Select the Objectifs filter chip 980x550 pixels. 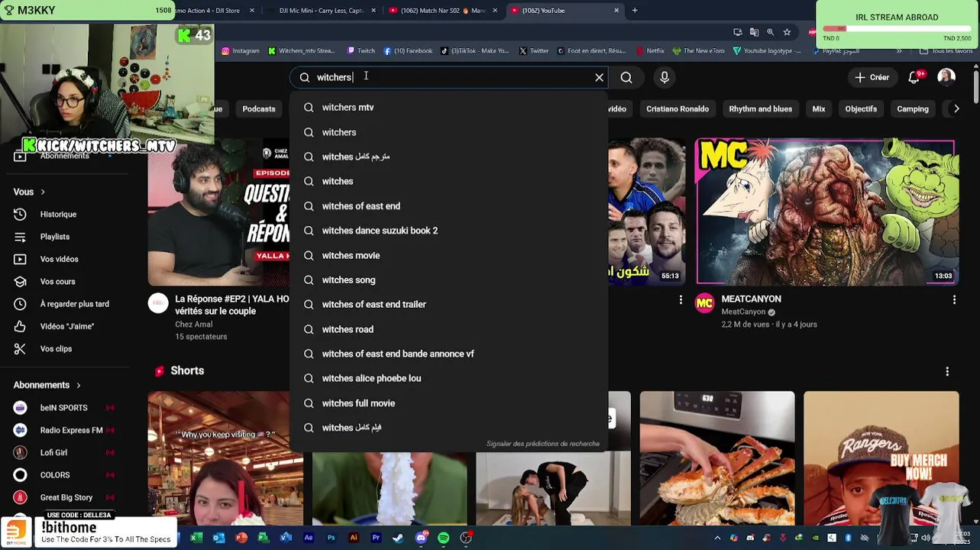pos(861,109)
